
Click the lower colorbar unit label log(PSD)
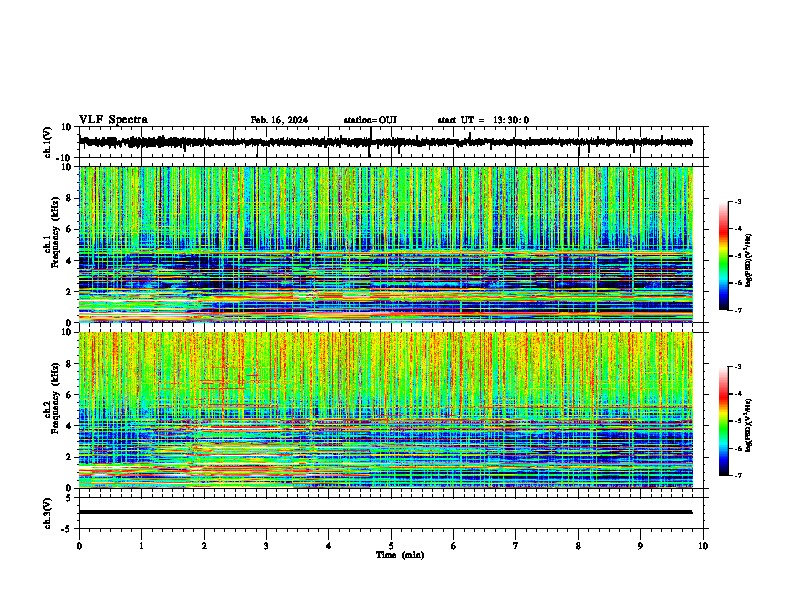(749, 426)
